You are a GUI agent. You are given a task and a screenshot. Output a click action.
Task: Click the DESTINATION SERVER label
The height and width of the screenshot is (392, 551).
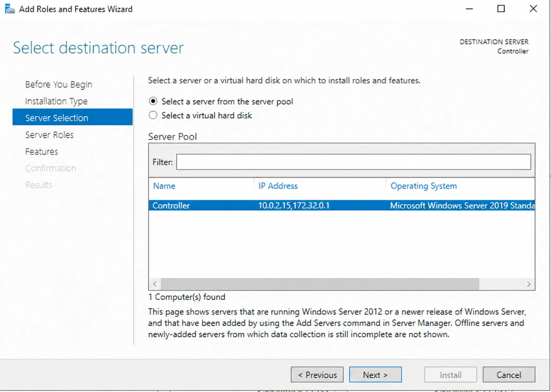(x=494, y=42)
